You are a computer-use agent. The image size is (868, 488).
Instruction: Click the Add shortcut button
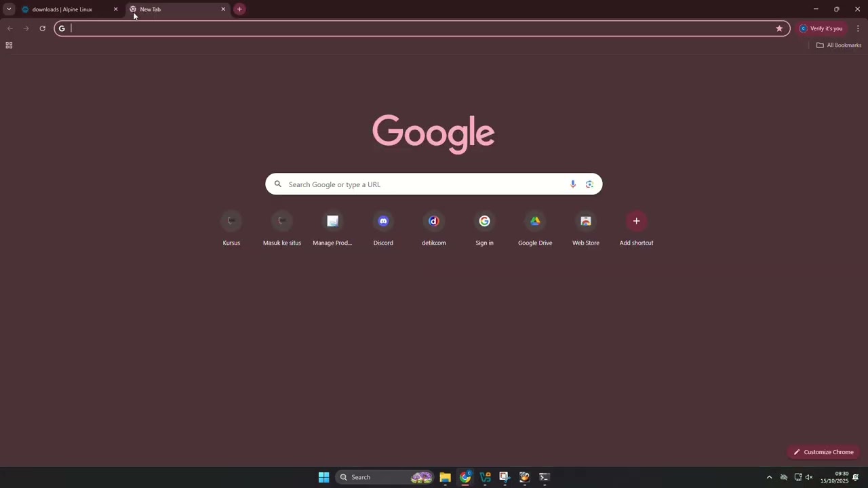[x=636, y=228]
